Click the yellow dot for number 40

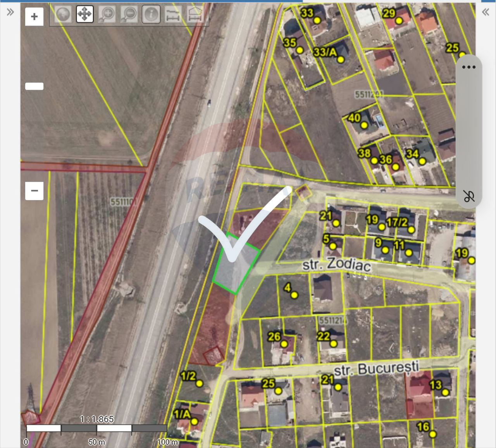(364, 125)
